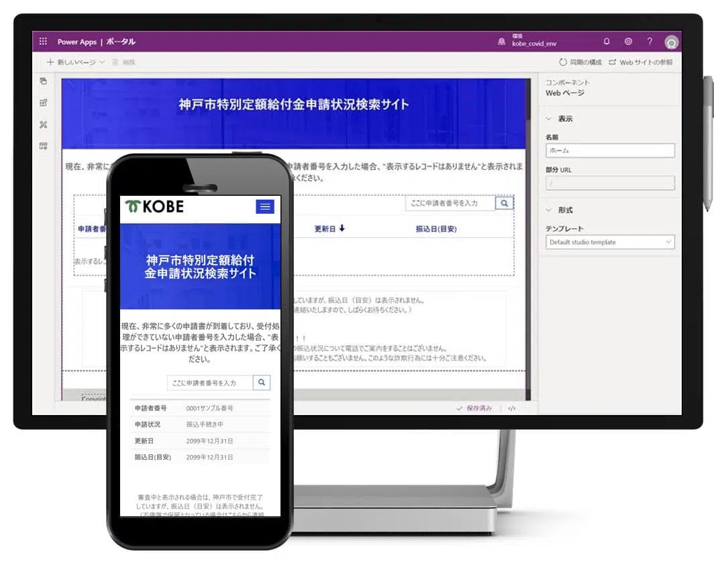
Task: Click Webサイトの参照 in the toolbar
Action: 640,62
